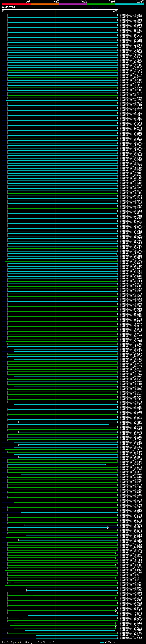The height and width of the screenshot is (644, 146).
Task: Click the white query ruler bar
Action: point(60,9)
